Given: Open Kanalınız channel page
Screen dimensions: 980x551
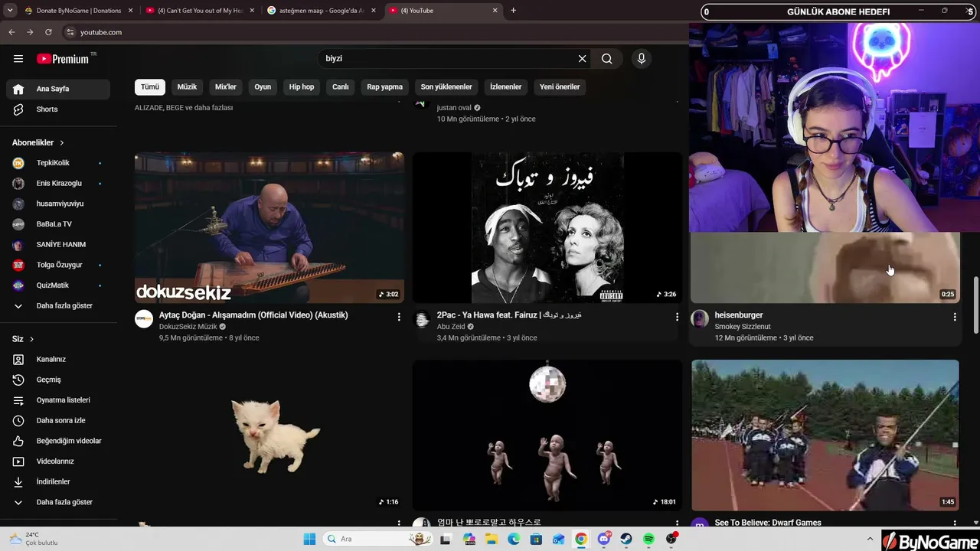Looking at the screenshot, I should coord(58,359).
